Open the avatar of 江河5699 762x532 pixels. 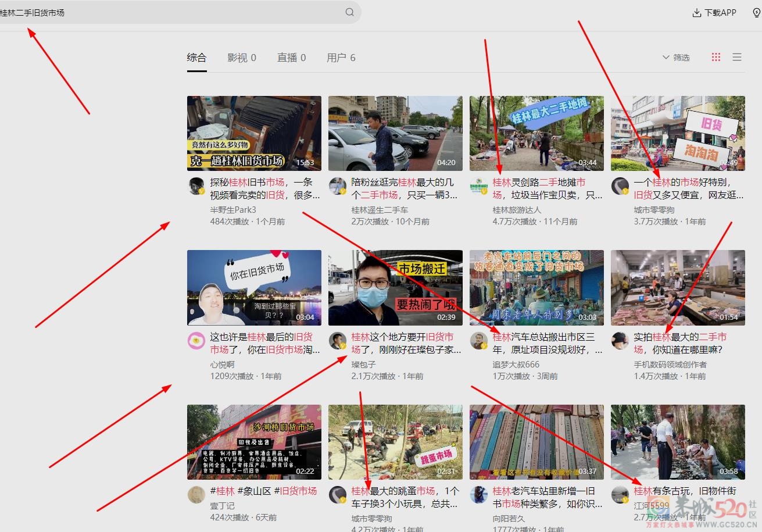(x=618, y=495)
